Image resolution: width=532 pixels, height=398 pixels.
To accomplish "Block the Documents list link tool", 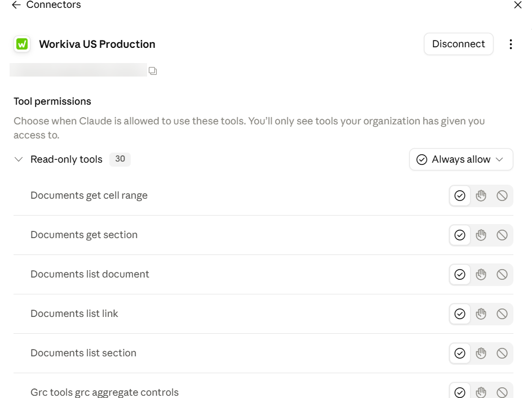I will (502, 314).
